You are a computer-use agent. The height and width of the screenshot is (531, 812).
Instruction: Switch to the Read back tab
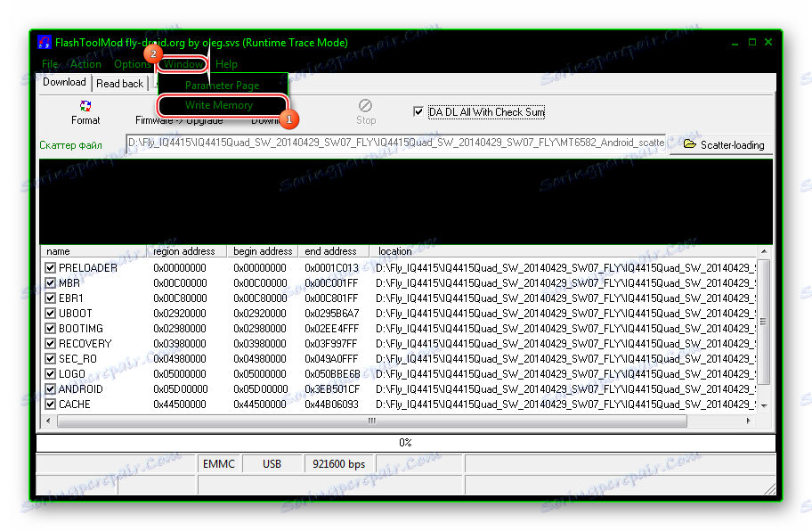point(119,83)
